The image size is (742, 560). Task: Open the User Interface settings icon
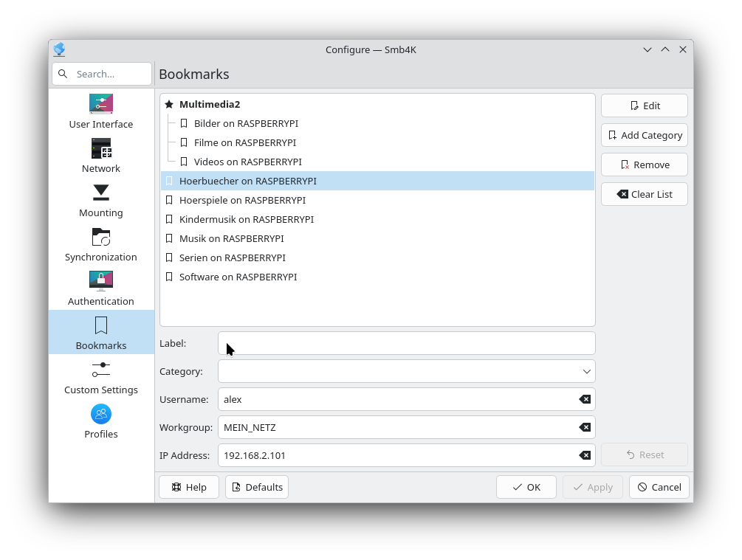(101, 104)
